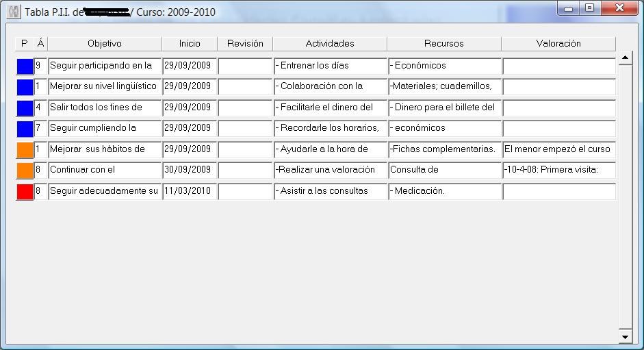Click the 'Dinero para el billete del' resources field
The width and height of the screenshot is (644, 350).
[x=444, y=108]
